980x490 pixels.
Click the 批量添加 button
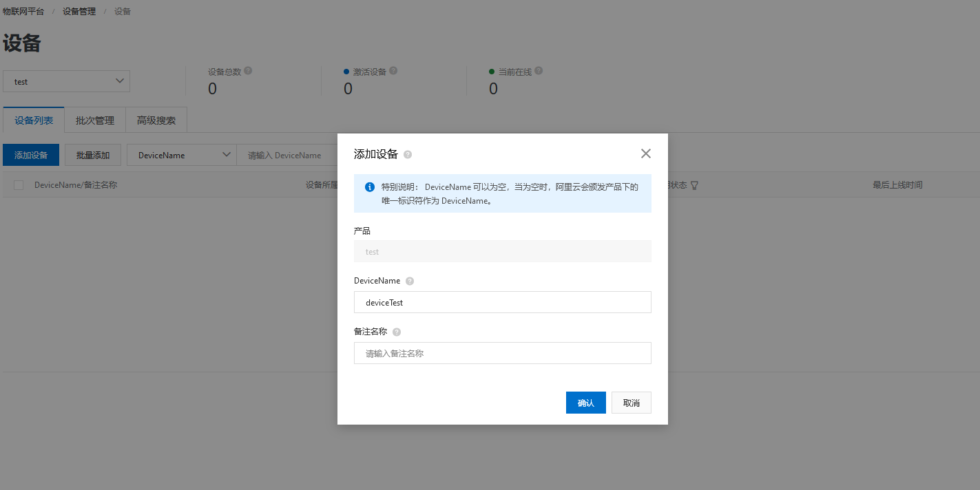point(92,155)
